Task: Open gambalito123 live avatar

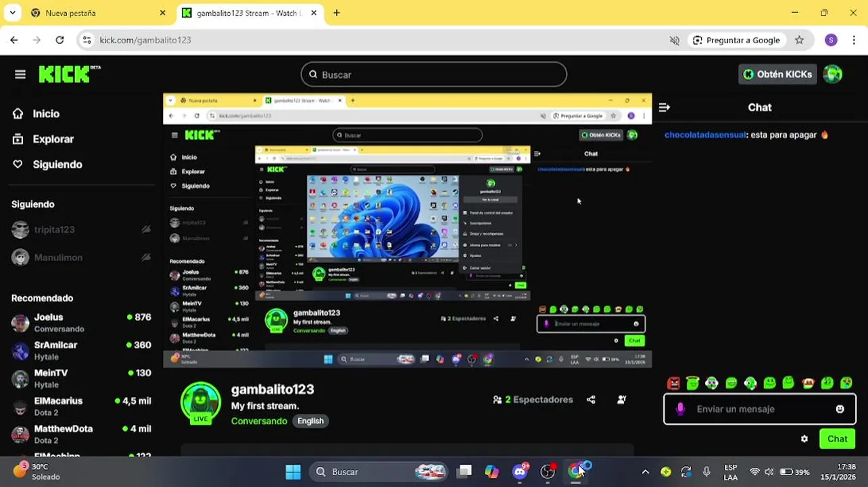Action: click(x=201, y=404)
